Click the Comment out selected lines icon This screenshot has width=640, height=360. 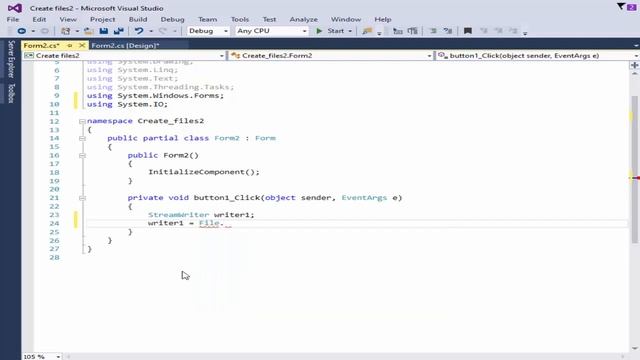click(433, 31)
